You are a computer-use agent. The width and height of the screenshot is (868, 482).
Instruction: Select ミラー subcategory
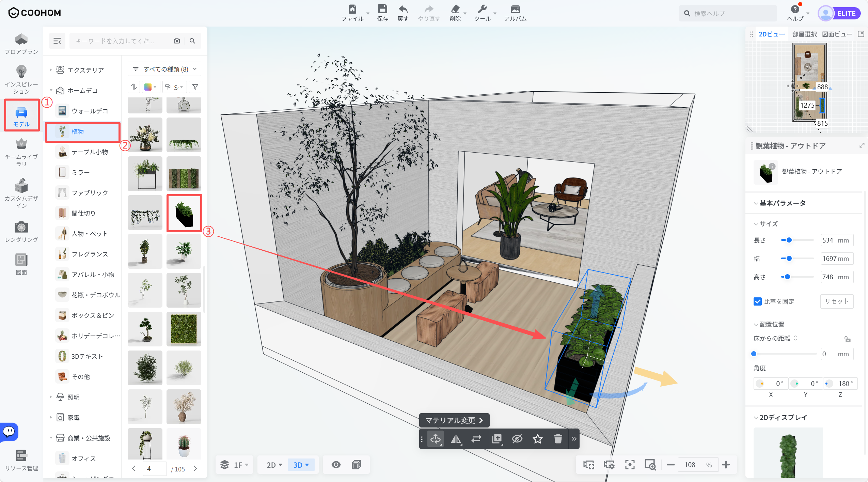point(82,172)
